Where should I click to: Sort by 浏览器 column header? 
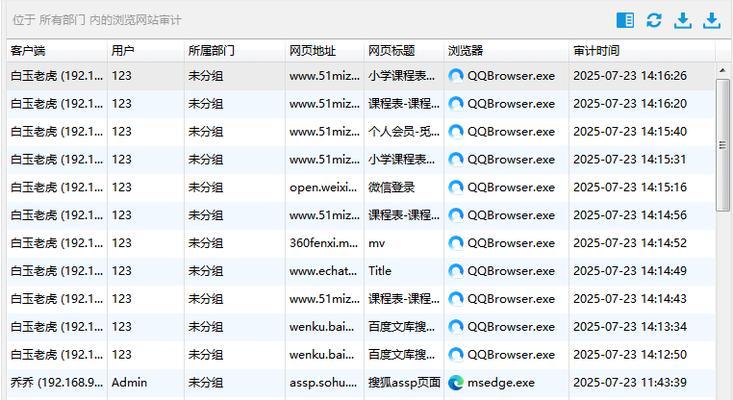pos(506,50)
